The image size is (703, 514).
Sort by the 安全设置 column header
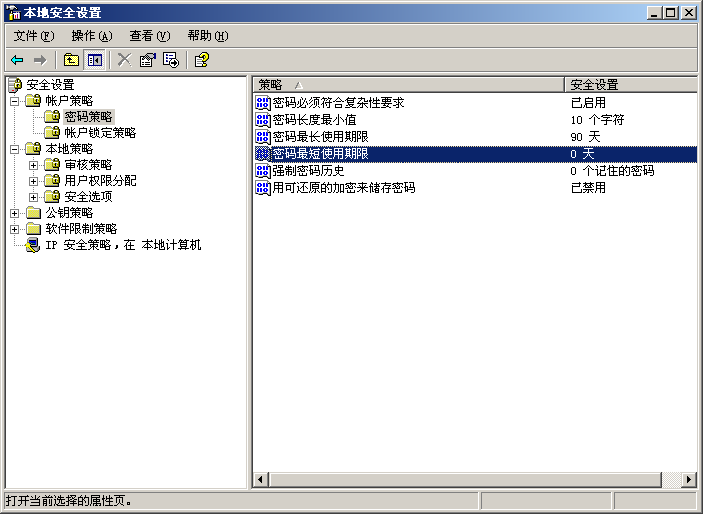(x=630, y=84)
